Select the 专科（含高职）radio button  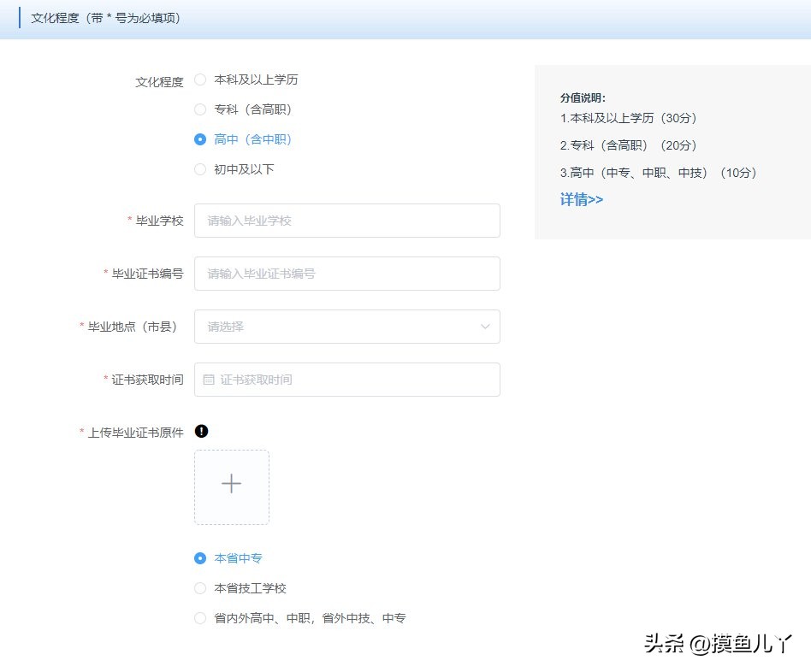coord(199,109)
